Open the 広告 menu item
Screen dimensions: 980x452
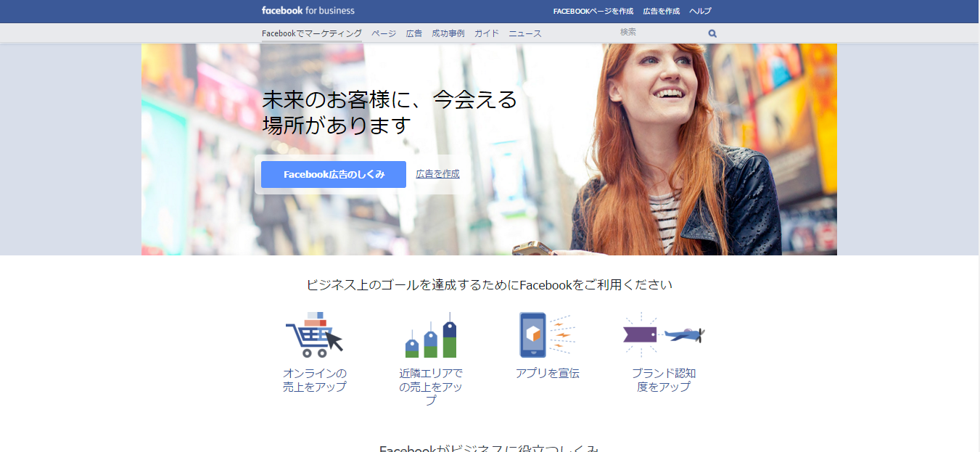(414, 33)
